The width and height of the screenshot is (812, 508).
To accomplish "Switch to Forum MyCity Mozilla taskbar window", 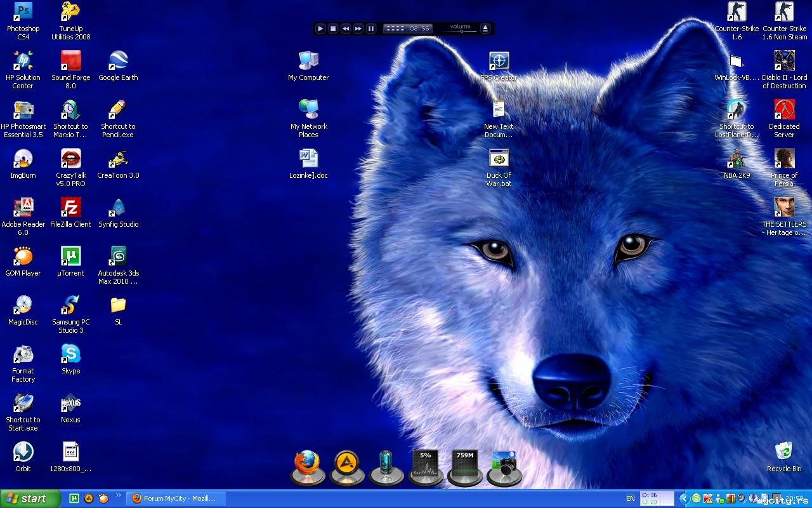I will [174, 498].
